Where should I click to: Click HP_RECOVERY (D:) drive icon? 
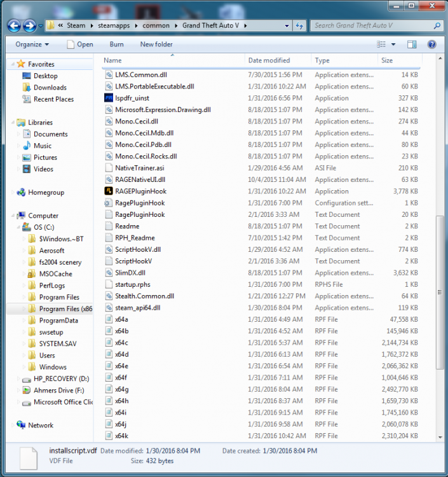(x=27, y=379)
